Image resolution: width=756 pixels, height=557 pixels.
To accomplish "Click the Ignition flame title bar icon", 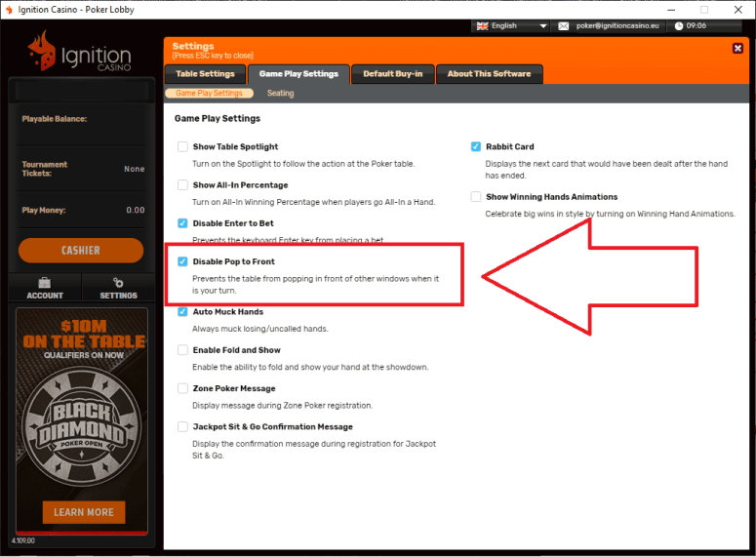I will pos(9,10).
